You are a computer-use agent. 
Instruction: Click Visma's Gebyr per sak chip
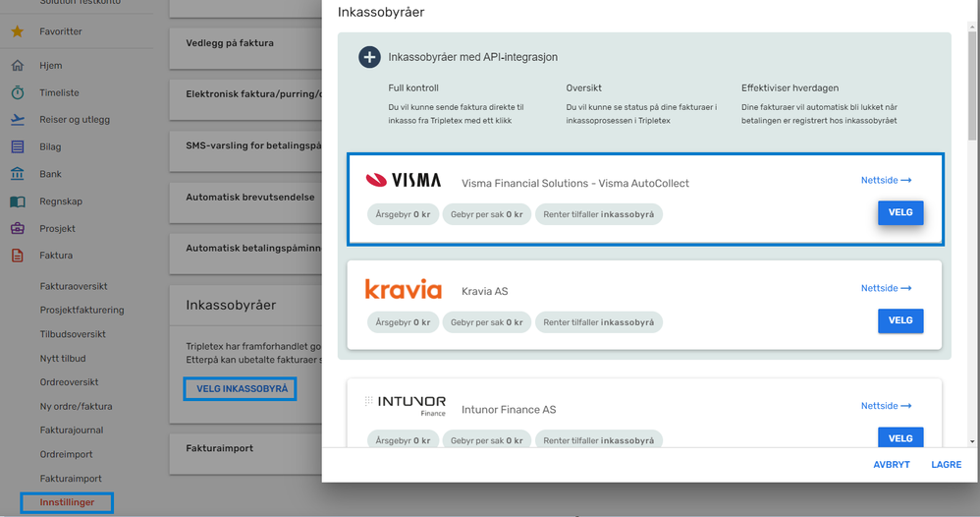pyautogui.click(x=486, y=214)
